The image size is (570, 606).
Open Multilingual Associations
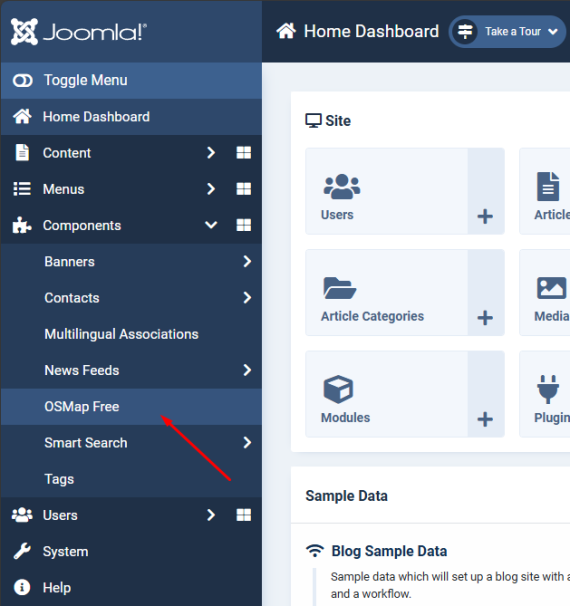tap(121, 334)
